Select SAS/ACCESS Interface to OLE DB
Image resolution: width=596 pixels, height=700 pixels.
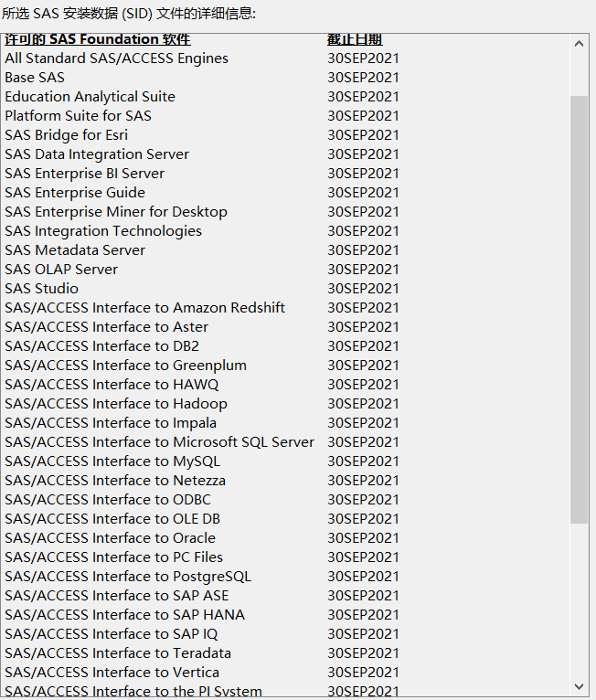click(112, 519)
